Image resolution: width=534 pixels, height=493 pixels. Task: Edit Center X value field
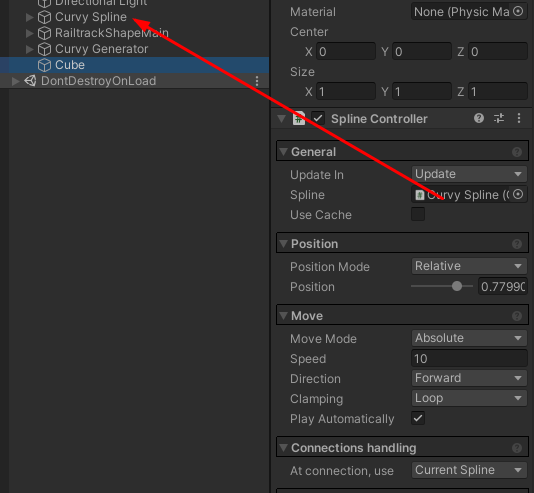[x=346, y=52]
